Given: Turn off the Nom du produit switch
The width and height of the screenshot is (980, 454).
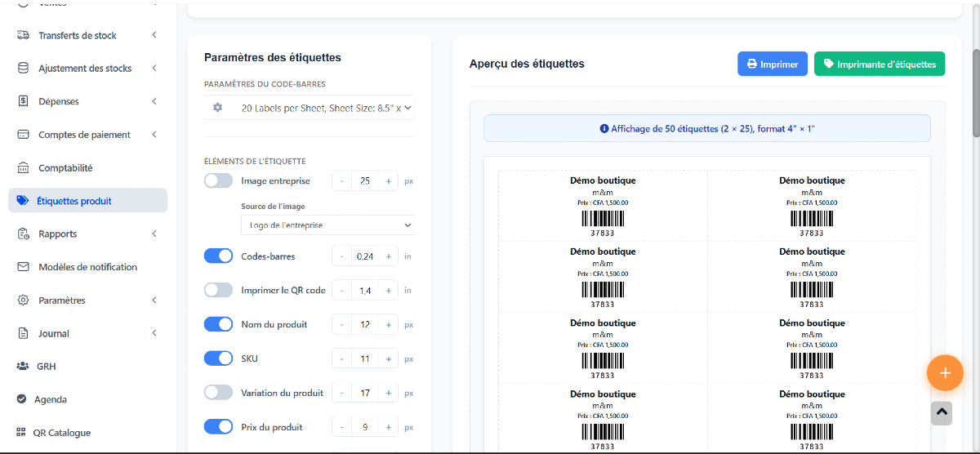Looking at the screenshot, I should (x=219, y=324).
